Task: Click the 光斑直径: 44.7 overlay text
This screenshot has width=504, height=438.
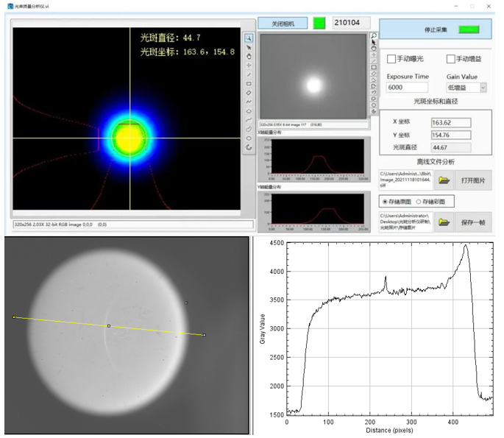Action: 171,38
